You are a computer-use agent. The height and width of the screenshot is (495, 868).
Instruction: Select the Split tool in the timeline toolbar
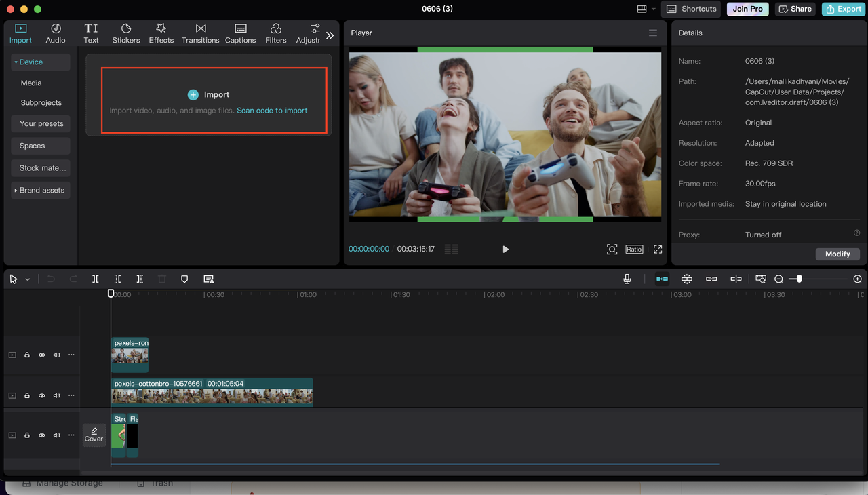(x=96, y=279)
